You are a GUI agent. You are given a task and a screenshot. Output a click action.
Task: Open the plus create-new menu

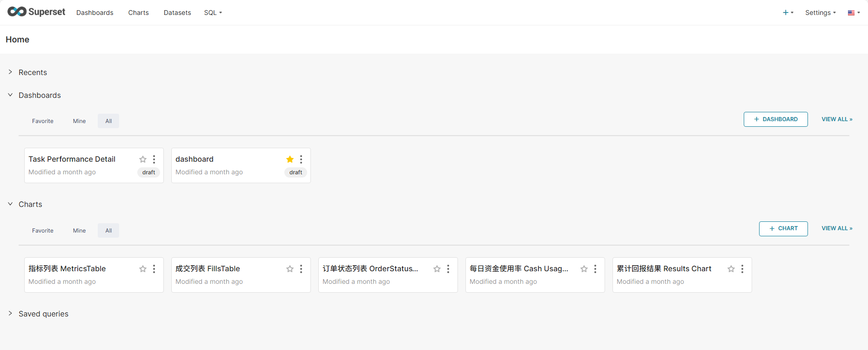click(x=787, y=13)
